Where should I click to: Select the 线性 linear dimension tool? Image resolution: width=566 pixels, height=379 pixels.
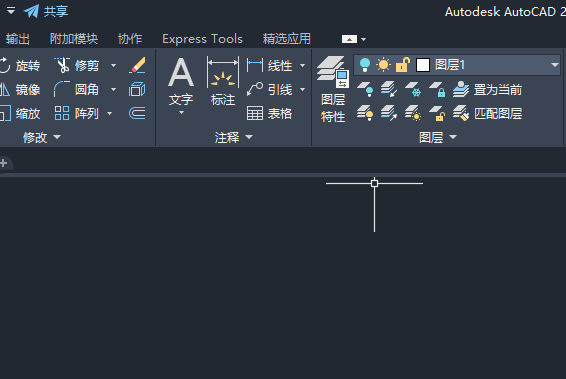(269, 66)
